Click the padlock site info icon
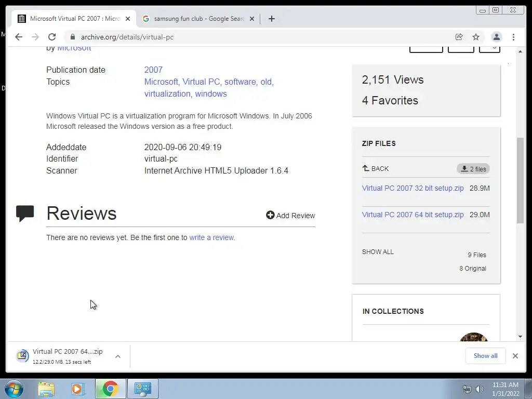The height and width of the screenshot is (399, 532). click(x=73, y=37)
